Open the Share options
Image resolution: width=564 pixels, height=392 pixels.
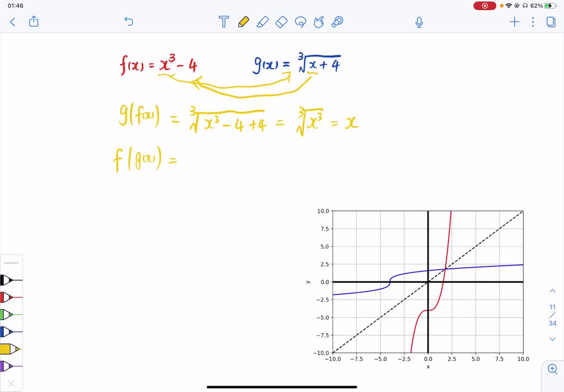point(34,21)
